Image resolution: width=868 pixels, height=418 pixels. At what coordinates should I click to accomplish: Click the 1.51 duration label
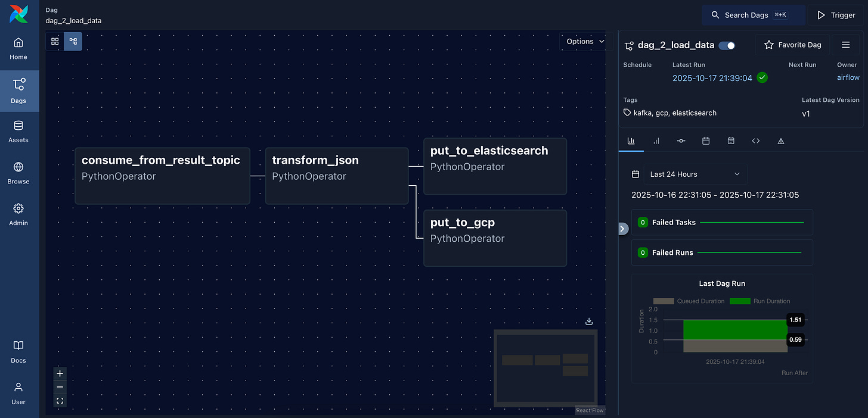point(795,320)
